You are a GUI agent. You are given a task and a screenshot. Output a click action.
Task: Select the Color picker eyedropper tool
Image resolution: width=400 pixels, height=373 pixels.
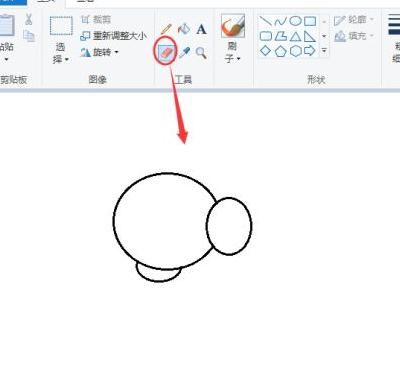[184, 52]
